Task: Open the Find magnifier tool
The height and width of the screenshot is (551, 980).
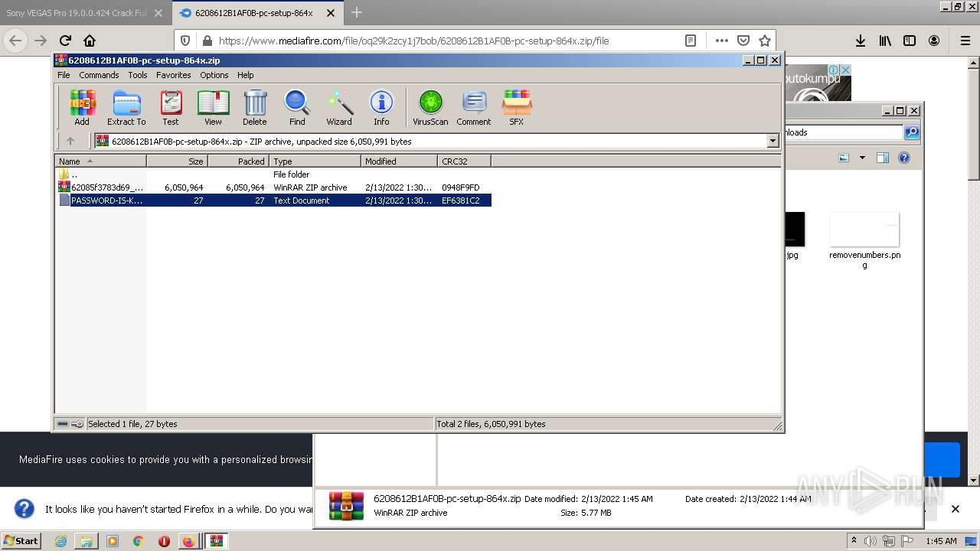Action: point(297,107)
